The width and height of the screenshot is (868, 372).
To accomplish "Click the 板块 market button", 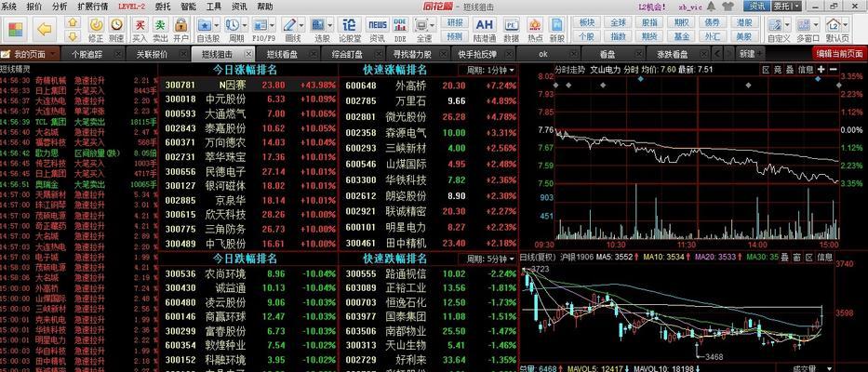I will tap(587, 22).
